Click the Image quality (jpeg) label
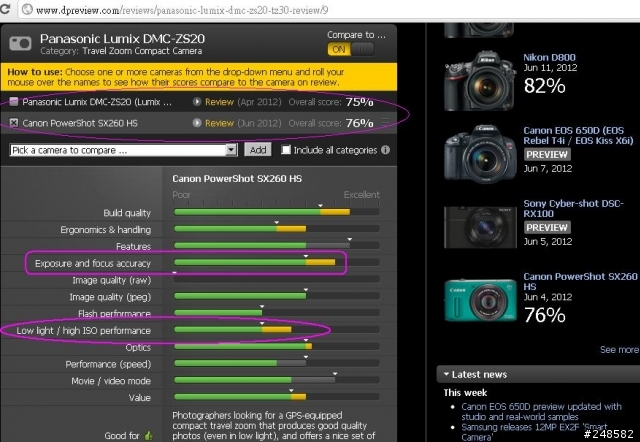This screenshot has width=640, height=442. 110,297
